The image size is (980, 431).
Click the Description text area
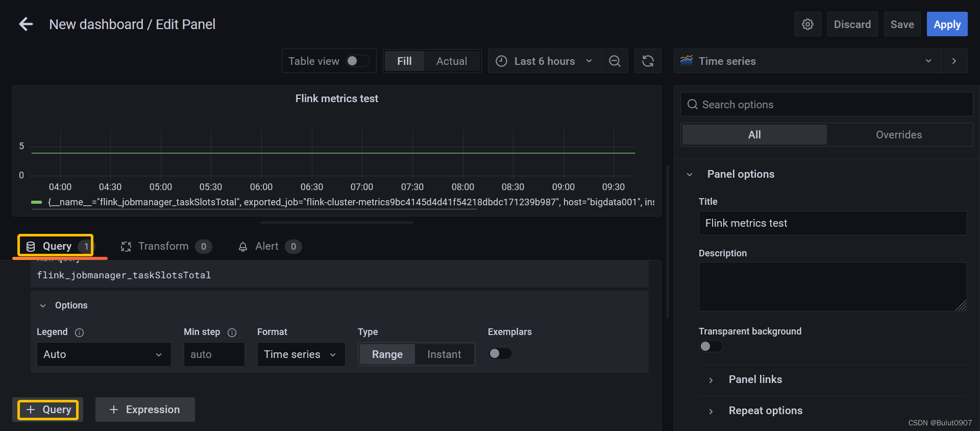[832, 287]
